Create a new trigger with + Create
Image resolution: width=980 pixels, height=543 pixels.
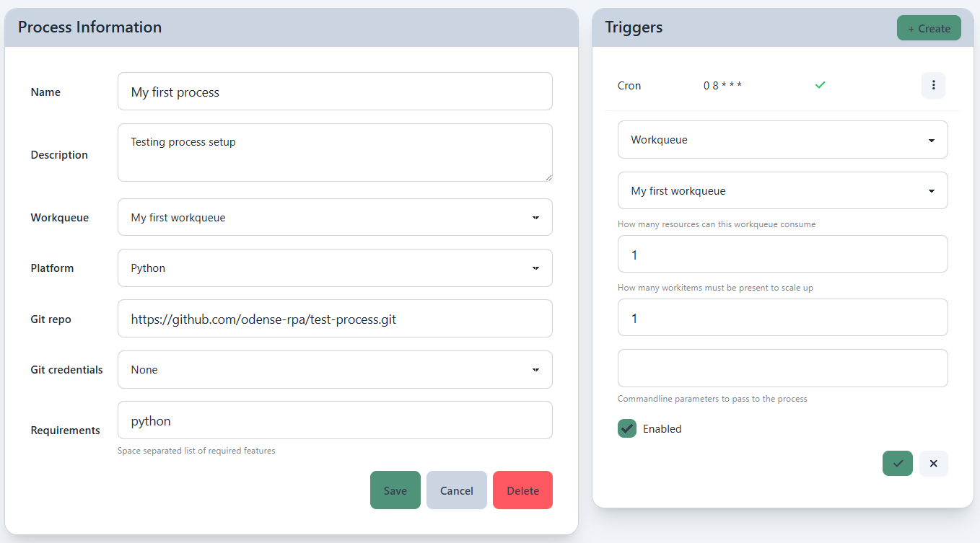929,28
